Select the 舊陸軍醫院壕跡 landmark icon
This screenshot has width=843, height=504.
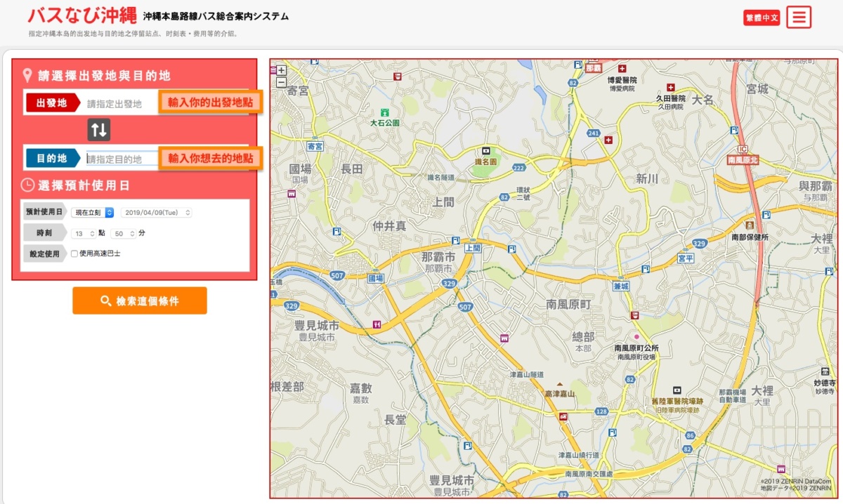pyautogui.click(x=677, y=390)
